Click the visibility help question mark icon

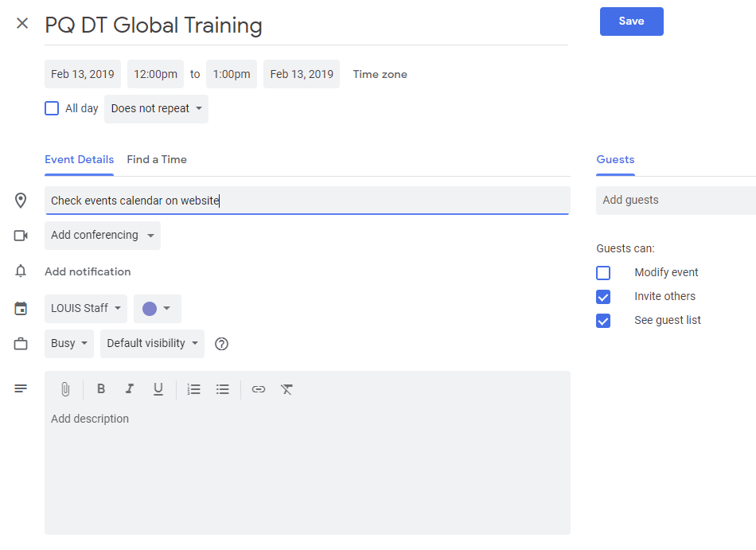coord(221,344)
